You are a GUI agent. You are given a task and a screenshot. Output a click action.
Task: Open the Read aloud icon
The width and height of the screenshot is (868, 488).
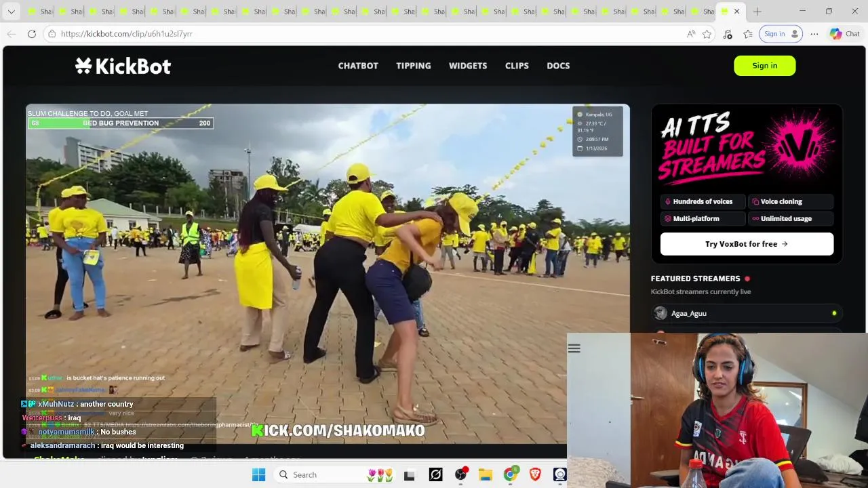pos(691,34)
